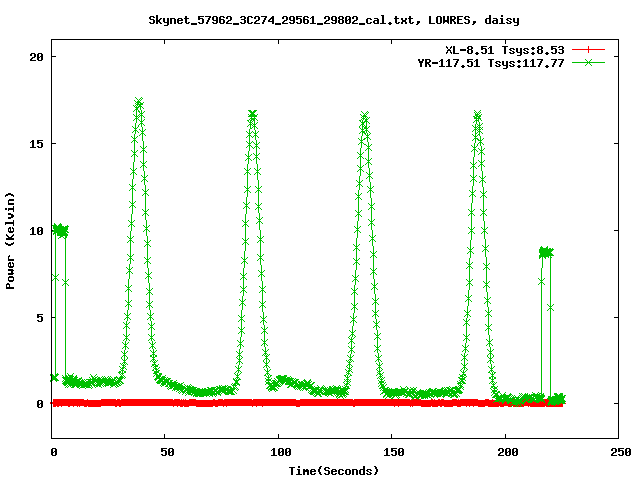
Task: Click the second green peak near 88 seconds
Action: [253, 114]
